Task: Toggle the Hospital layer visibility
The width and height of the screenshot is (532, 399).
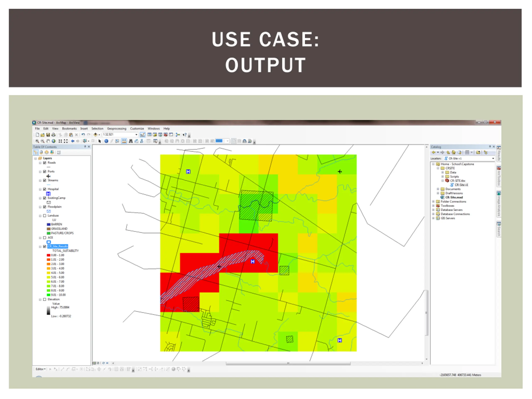Action: click(x=44, y=189)
